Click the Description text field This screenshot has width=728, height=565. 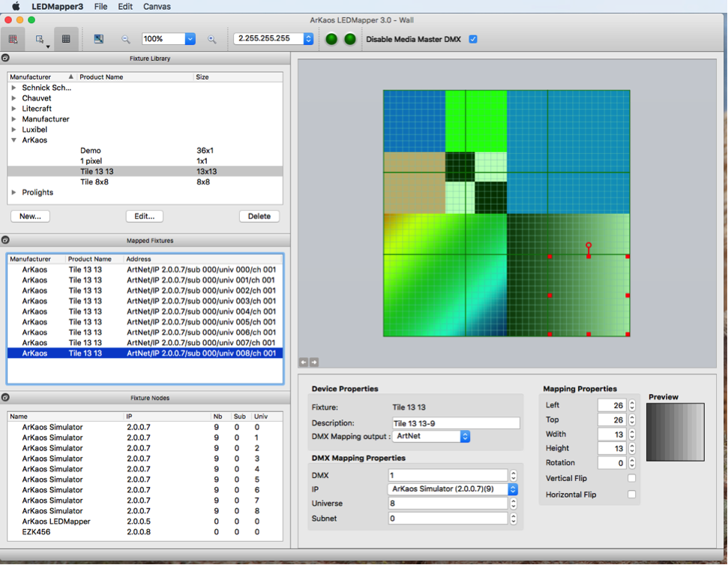456,423
